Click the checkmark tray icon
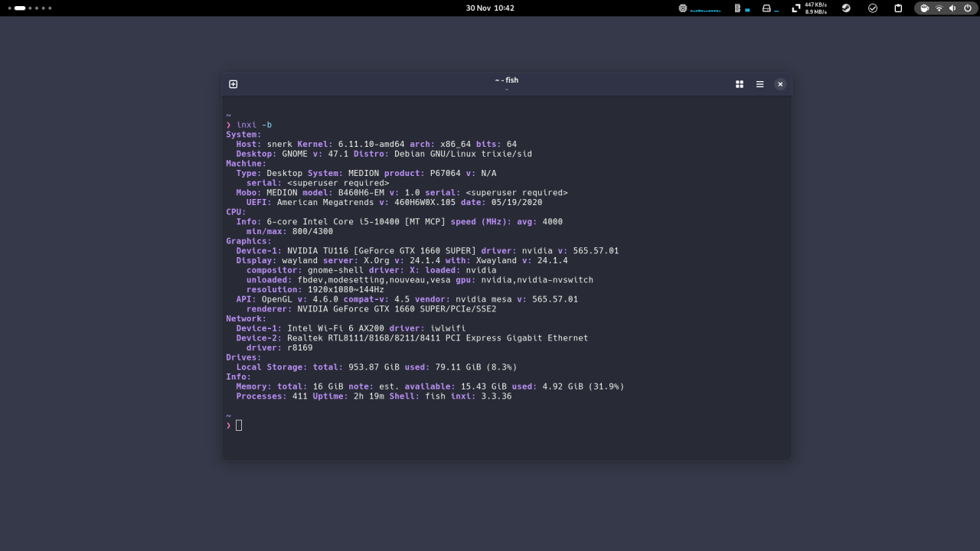This screenshot has height=551, width=980. coord(873,8)
